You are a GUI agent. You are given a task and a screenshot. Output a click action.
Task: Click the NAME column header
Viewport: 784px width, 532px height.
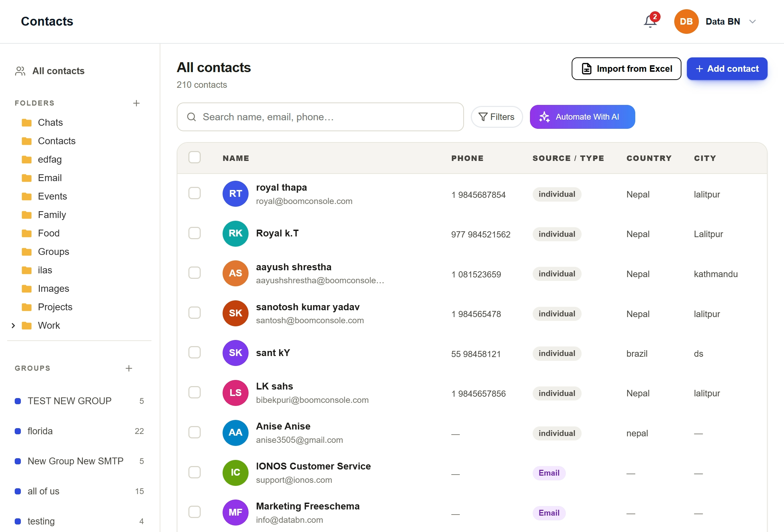236,158
